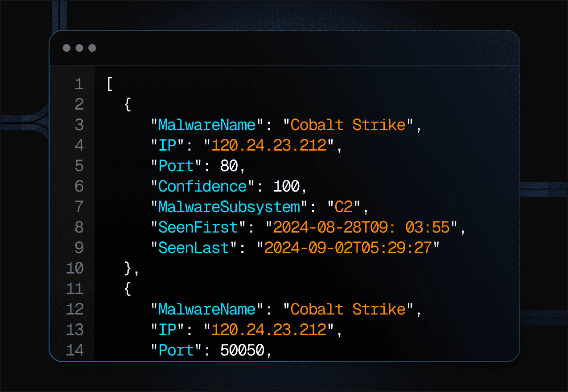Select line number 2 in the gutter
This screenshot has width=568, height=392.
(x=79, y=104)
